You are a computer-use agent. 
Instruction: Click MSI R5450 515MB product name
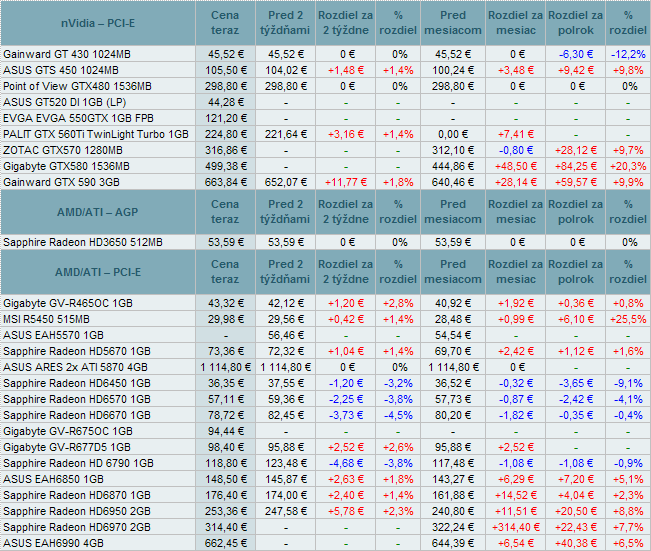pos(46,319)
